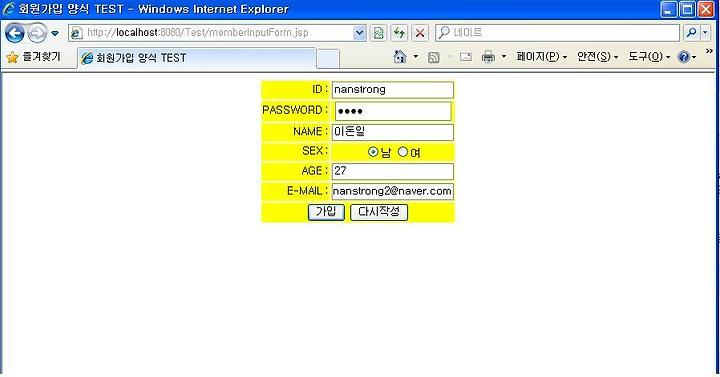Screen dimensions: 720x377
Task: Show more toolbar items chevron
Action: [709, 51]
